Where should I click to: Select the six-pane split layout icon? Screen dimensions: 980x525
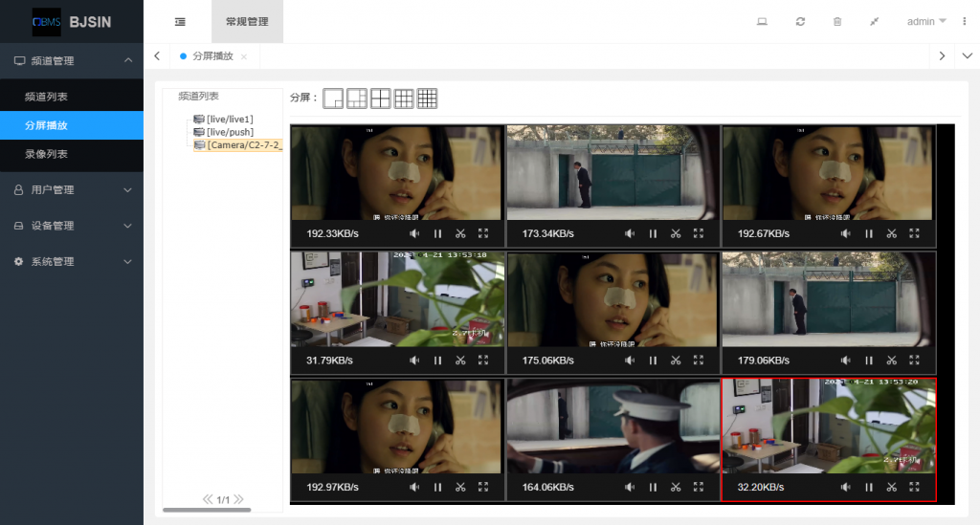[357, 98]
